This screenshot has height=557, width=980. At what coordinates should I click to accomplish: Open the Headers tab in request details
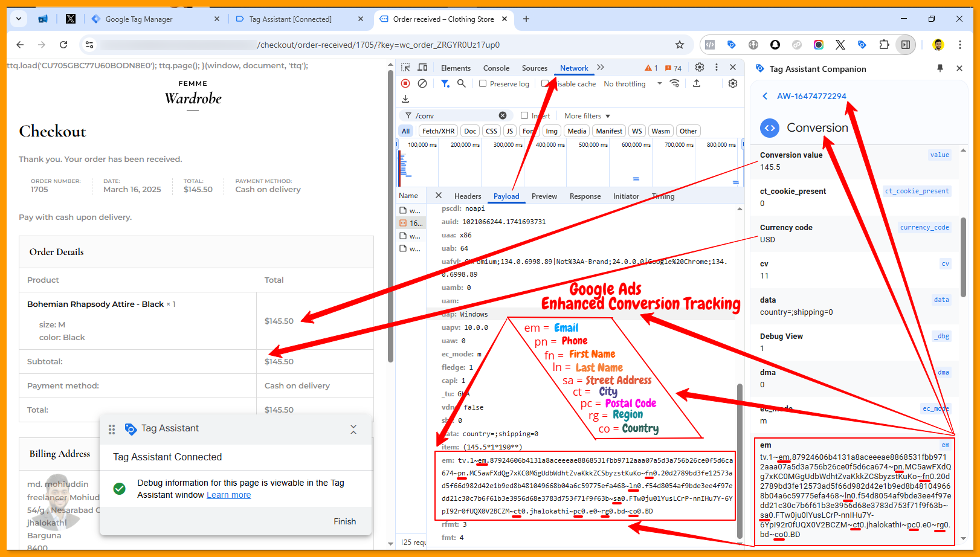pyautogui.click(x=468, y=196)
